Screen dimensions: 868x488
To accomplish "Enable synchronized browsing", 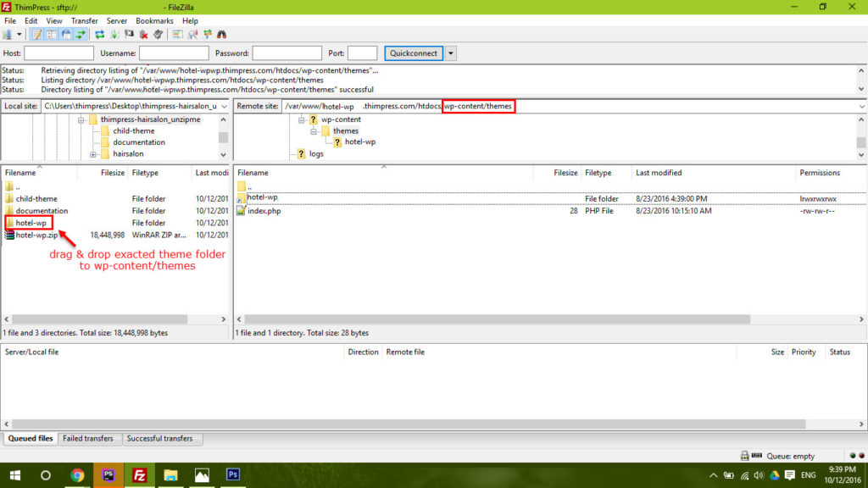I will (x=206, y=35).
